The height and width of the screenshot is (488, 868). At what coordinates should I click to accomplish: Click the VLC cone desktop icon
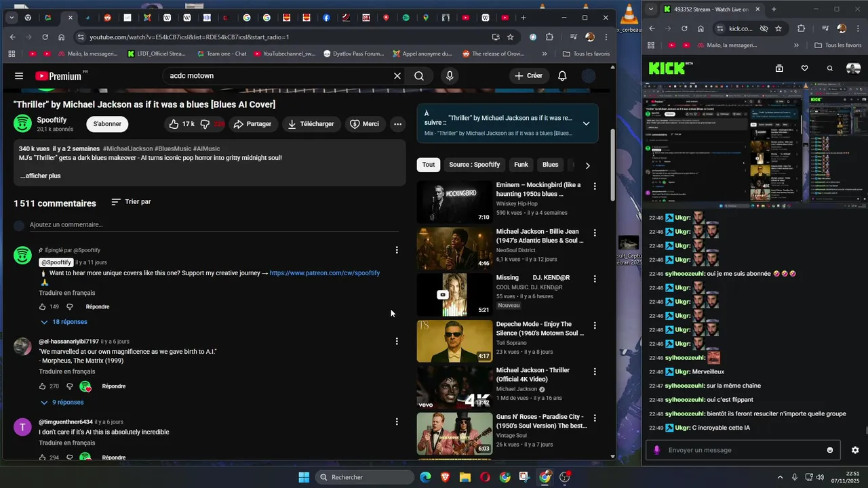629,12
